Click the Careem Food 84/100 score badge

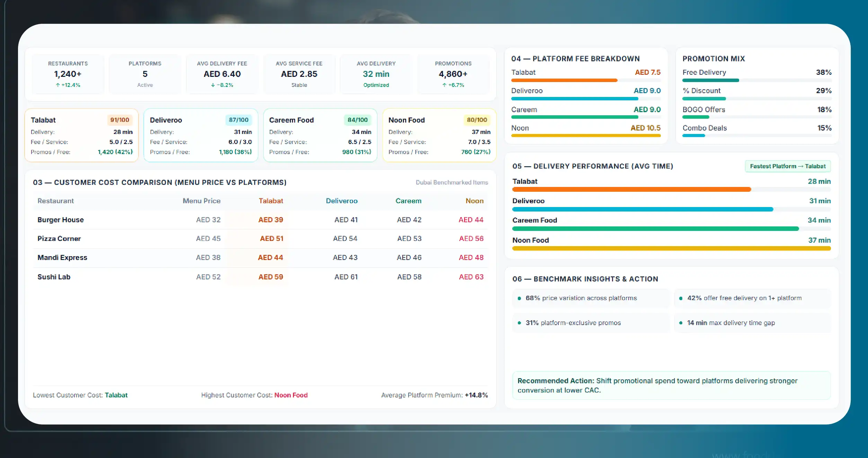click(357, 120)
